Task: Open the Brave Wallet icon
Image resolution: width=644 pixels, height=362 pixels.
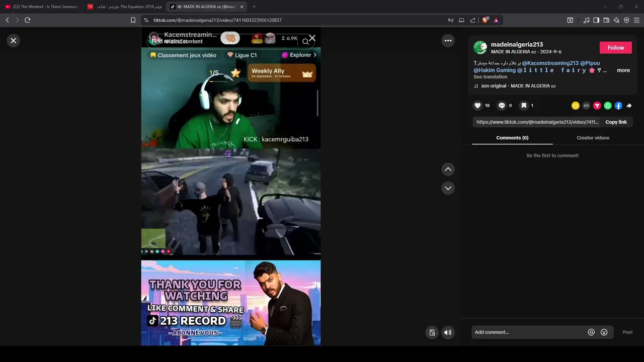Action: point(606,20)
